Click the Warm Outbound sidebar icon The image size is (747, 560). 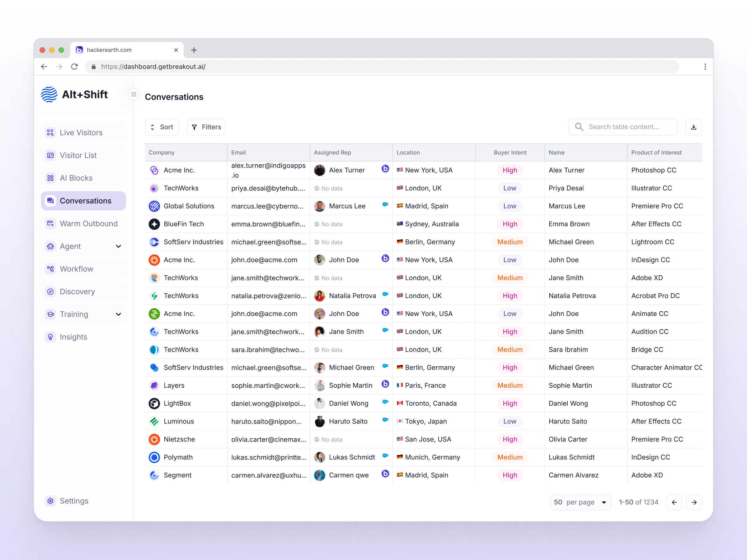click(50, 223)
